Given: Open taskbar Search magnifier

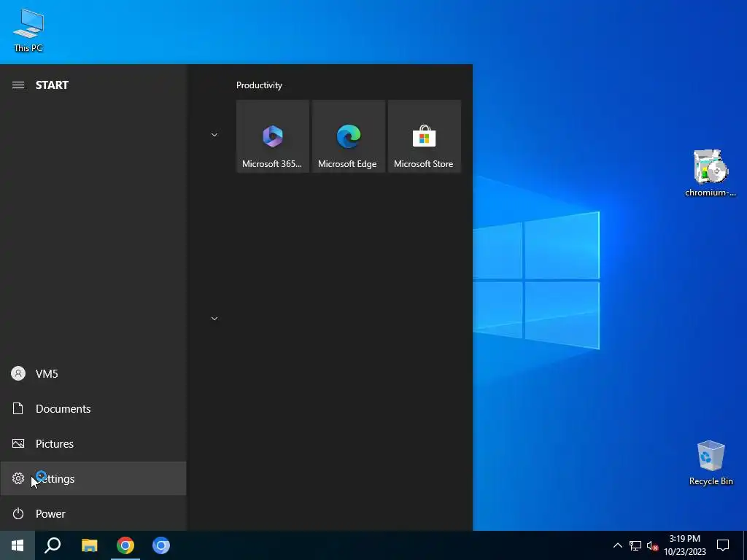Looking at the screenshot, I should [x=53, y=545].
